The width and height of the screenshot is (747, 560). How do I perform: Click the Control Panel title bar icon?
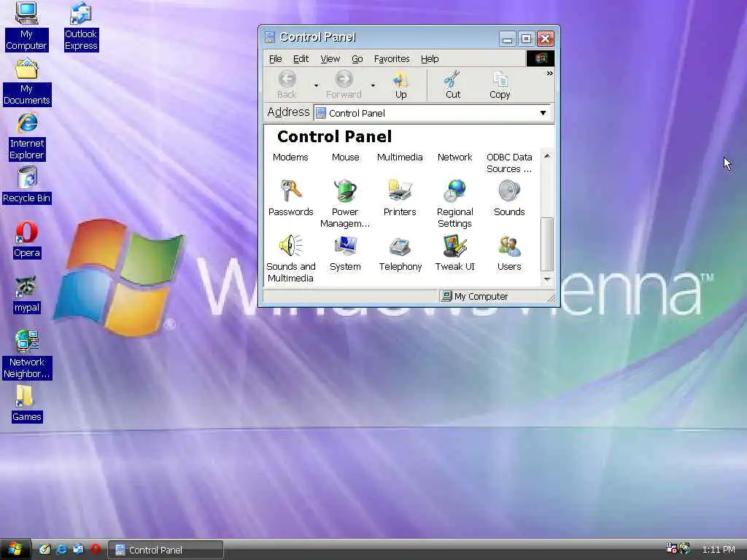(x=270, y=37)
